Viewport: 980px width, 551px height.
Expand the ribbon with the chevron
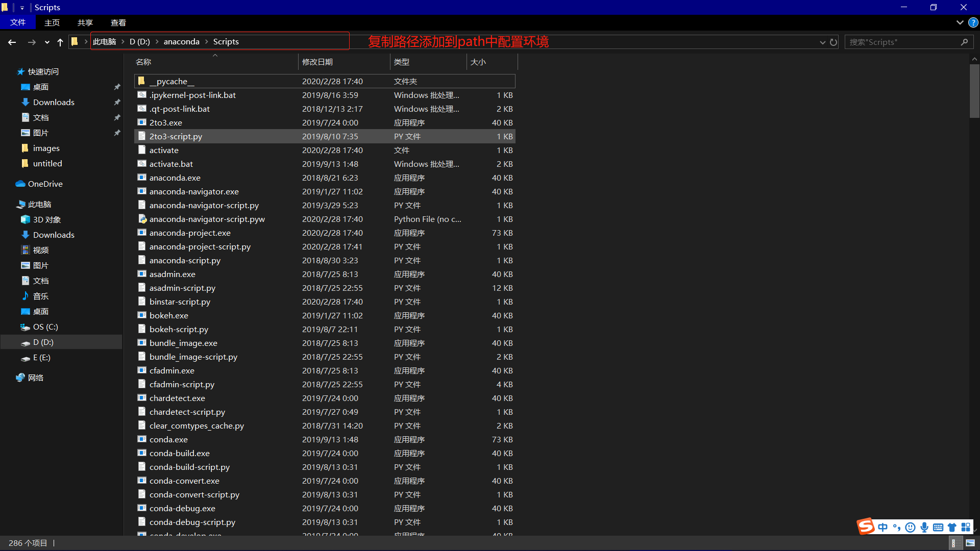pyautogui.click(x=960, y=22)
